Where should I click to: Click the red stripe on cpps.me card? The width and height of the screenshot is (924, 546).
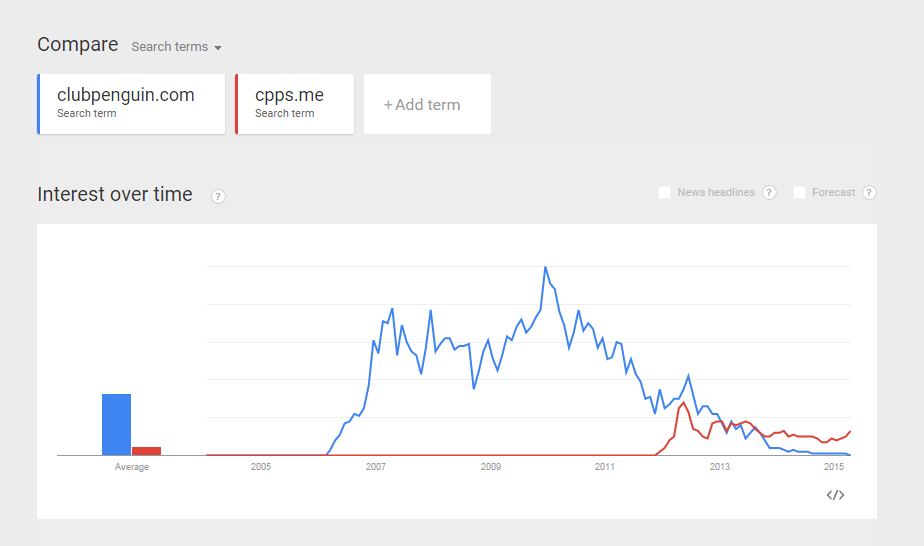coord(237,104)
